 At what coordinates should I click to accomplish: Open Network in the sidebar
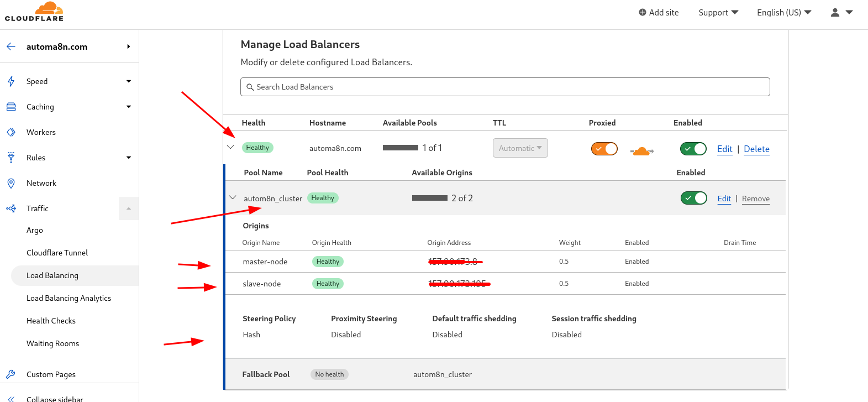click(x=41, y=183)
